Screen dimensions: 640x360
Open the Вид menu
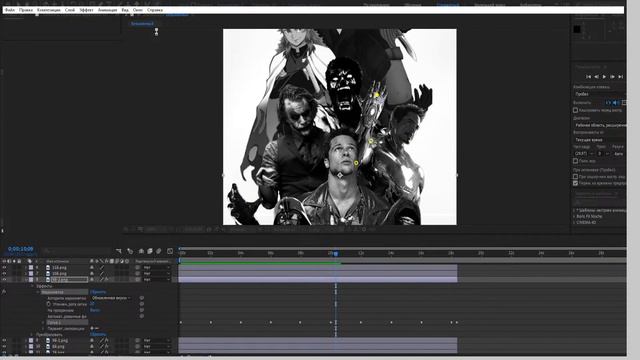pyautogui.click(x=125, y=10)
